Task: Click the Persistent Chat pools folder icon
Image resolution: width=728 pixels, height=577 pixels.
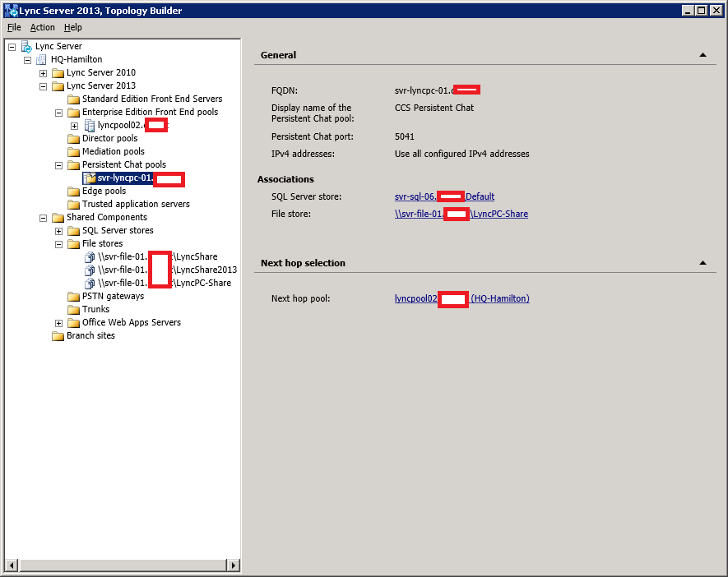Action: (73, 164)
